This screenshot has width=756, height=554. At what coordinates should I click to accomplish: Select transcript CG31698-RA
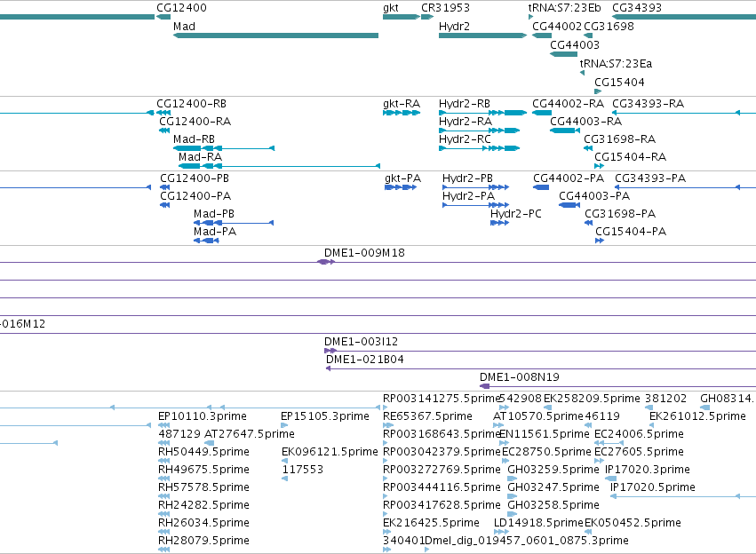tap(588, 148)
